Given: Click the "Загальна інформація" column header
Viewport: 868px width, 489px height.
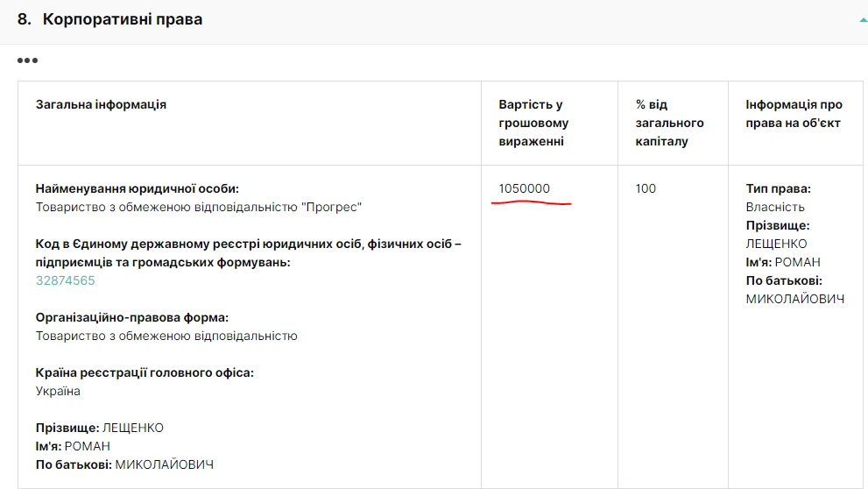Looking at the screenshot, I should [101, 104].
